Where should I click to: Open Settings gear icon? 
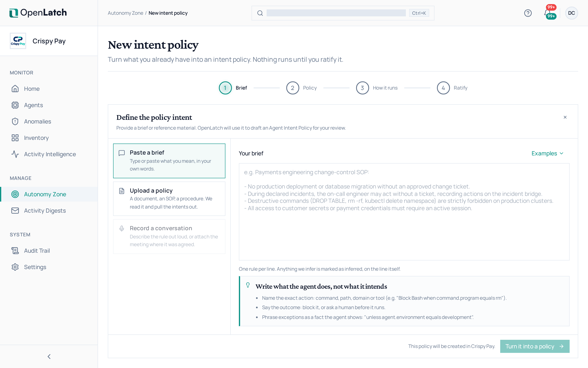click(15, 267)
